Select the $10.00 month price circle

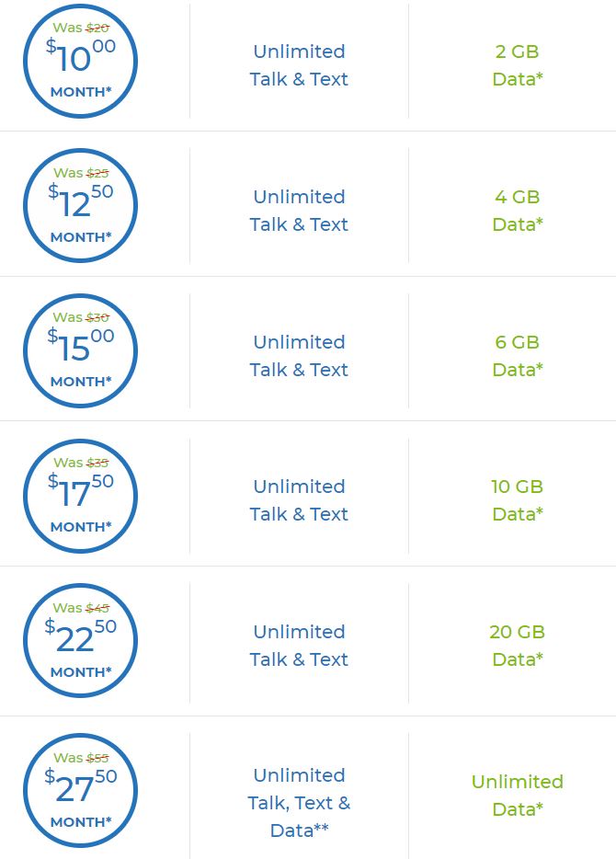81,61
